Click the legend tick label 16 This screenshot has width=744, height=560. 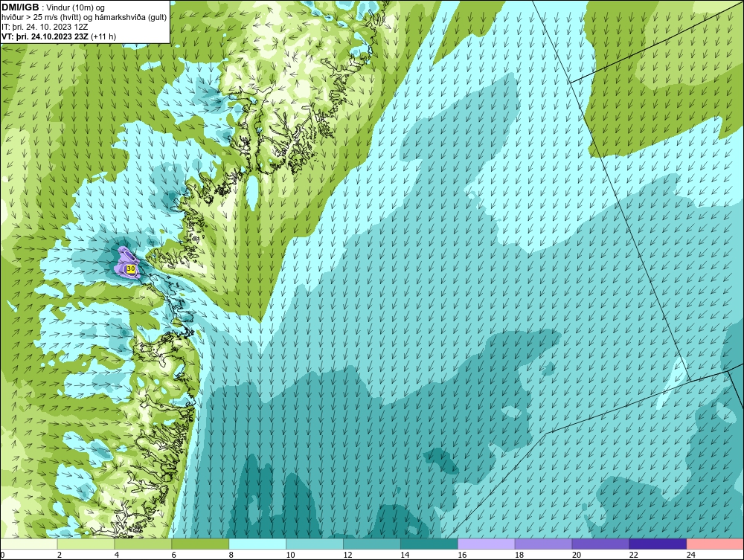point(462,555)
